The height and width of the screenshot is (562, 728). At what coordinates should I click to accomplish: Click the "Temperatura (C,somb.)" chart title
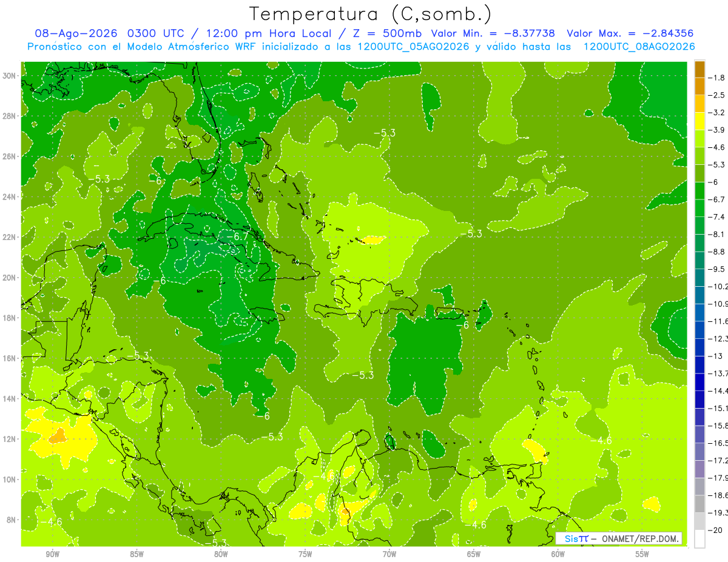pyautogui.click(x=371, y=14)
